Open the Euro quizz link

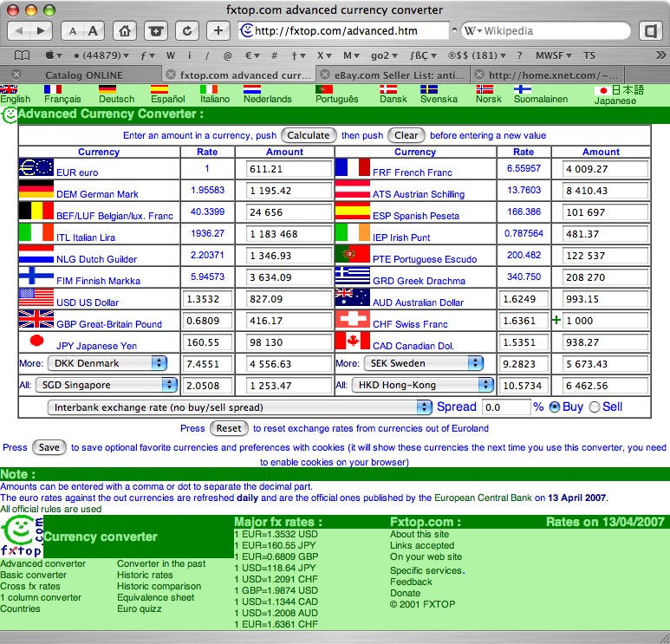point(140,608)
